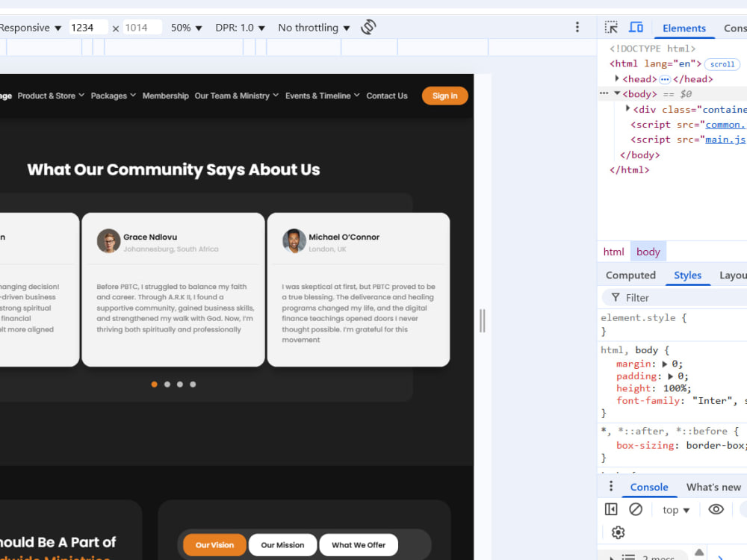
Task: Click the Sign in button
Action: [x=444, y=96]
